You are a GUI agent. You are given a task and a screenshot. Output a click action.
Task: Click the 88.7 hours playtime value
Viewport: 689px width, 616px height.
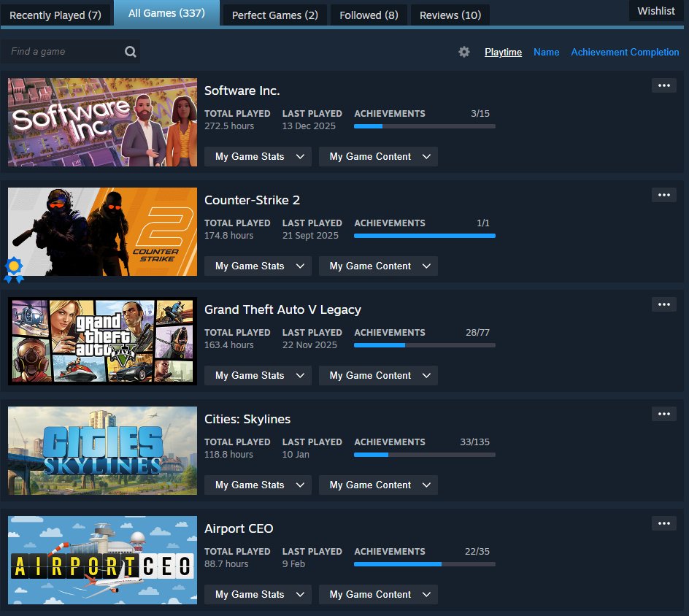tap(226, 563)
